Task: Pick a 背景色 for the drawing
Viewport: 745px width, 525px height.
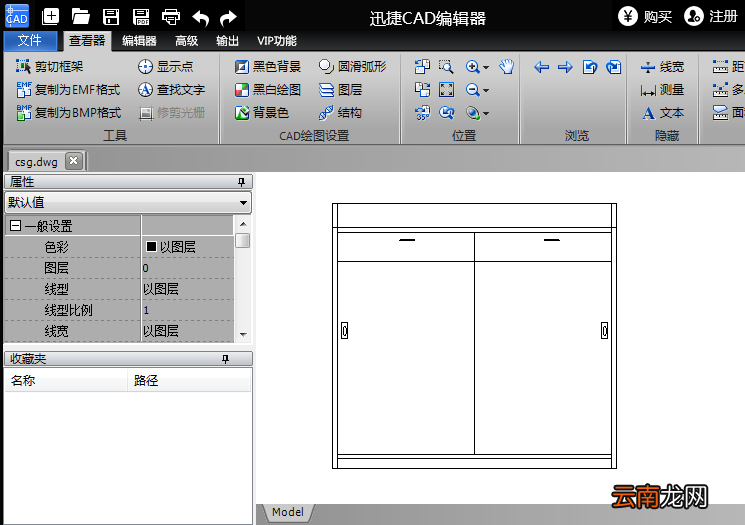Action: [x=261, y=113]
